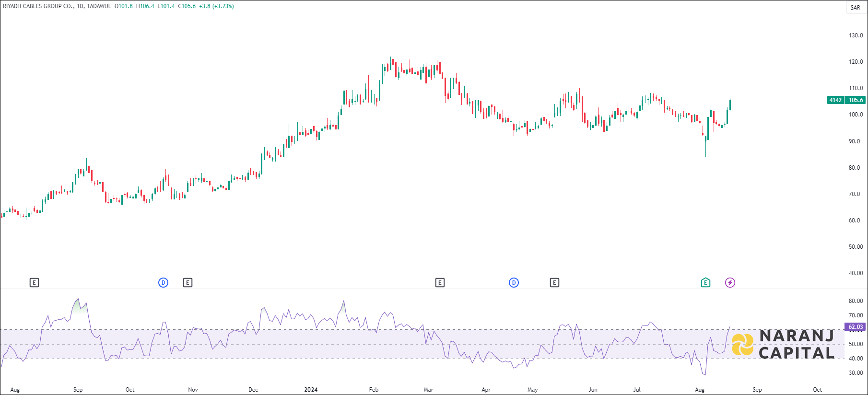Click the 130.0 price axis label
The width and height of the screenshot is (868, 395).
click(x=856, y=35)
